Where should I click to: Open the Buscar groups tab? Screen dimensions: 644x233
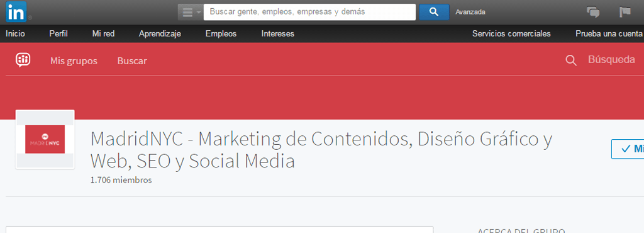132,61
